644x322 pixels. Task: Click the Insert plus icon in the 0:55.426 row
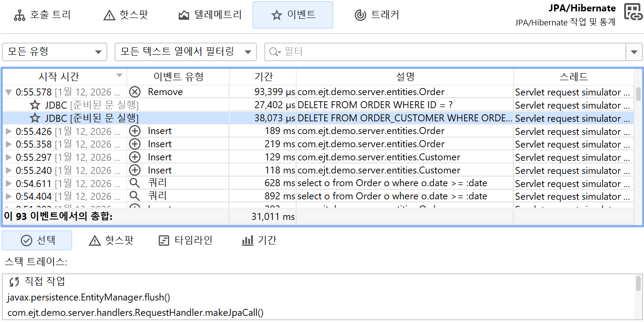tap(135, 131)
